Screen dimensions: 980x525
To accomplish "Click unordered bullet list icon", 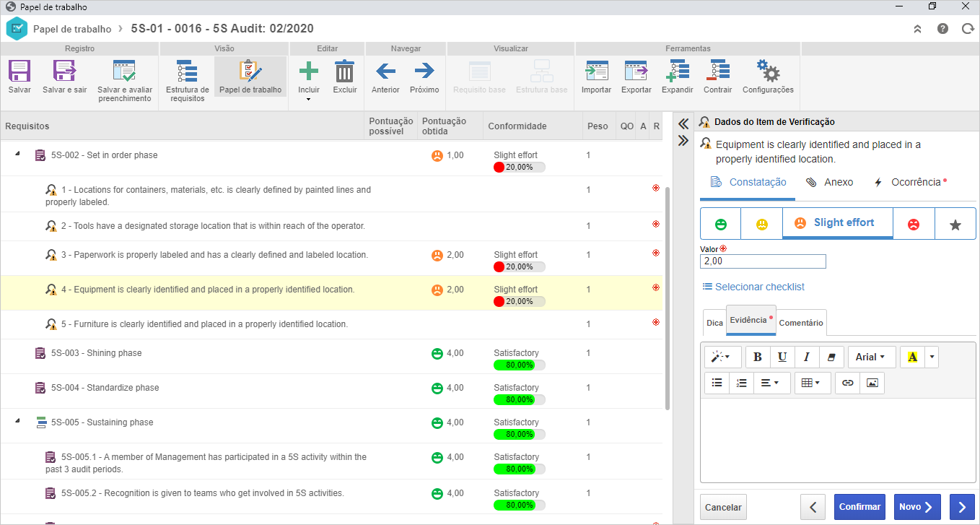I will click(717, 383).
